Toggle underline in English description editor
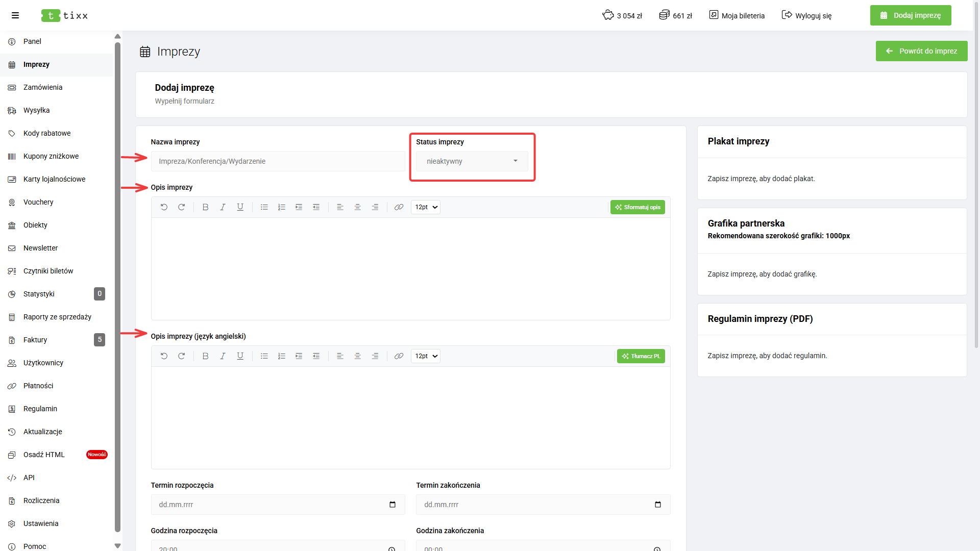The height and width of the screenshot is (551, 980). (240, 356)
